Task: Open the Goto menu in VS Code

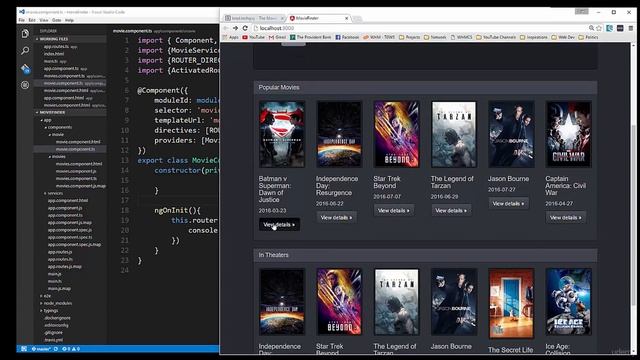Action: click(56, 20)
